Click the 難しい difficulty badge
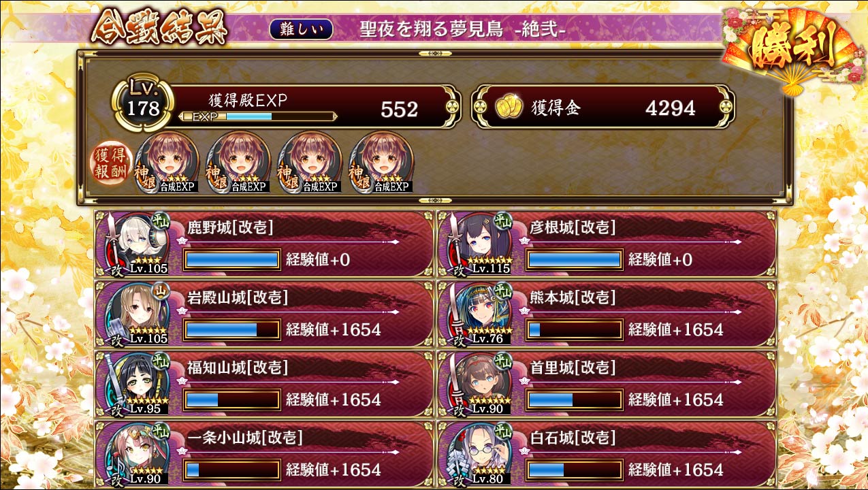The image size is (868, 490). (301, 29)
